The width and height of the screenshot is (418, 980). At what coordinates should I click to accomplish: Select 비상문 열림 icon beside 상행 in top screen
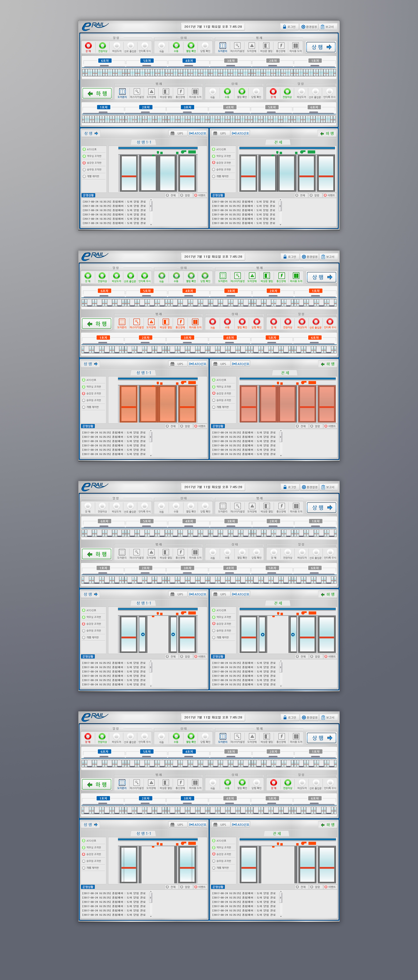tap(266, 46)
